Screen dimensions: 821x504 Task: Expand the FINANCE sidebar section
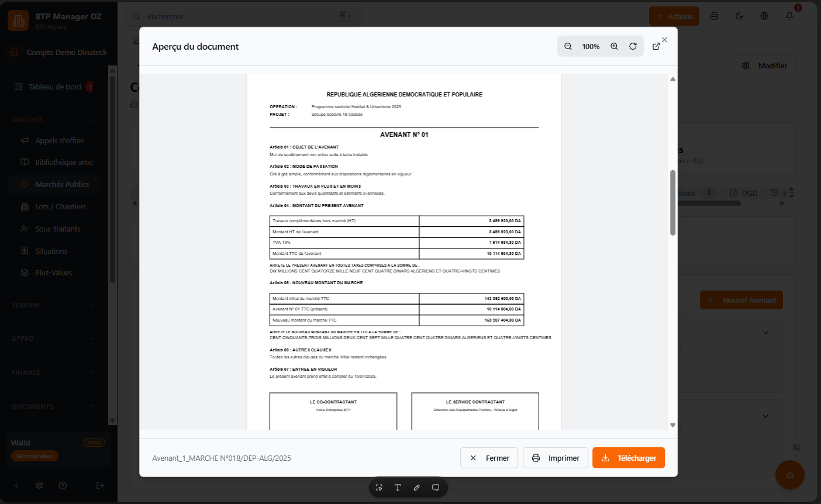pyautogui.click(x=53, y=372)
